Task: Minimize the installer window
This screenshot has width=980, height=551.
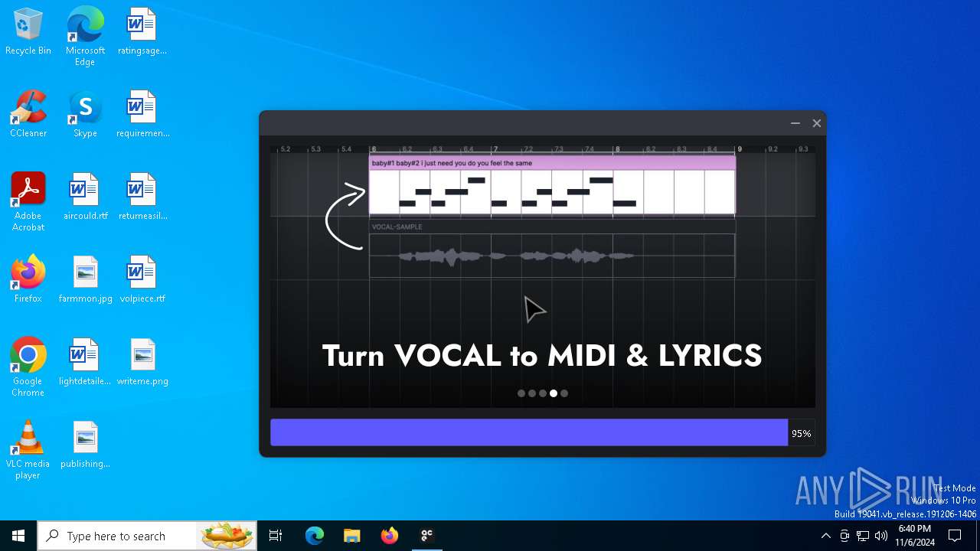Action: [795, 123]
